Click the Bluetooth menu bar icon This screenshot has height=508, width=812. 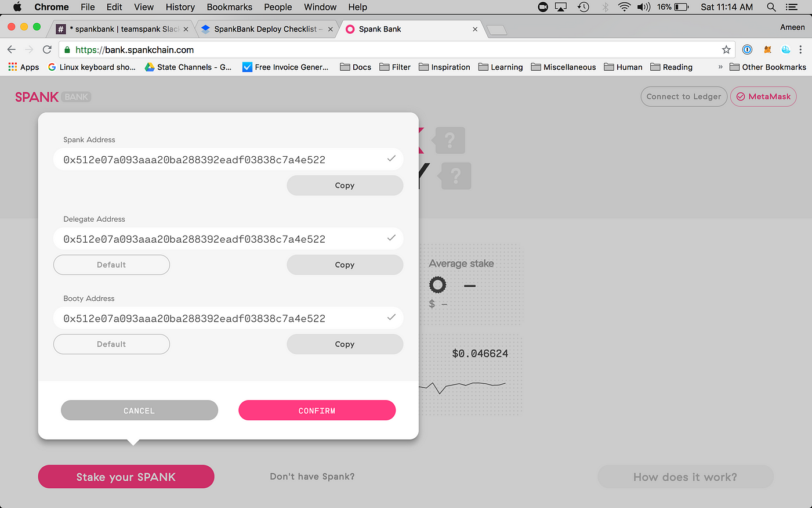(x=605, y=7)
